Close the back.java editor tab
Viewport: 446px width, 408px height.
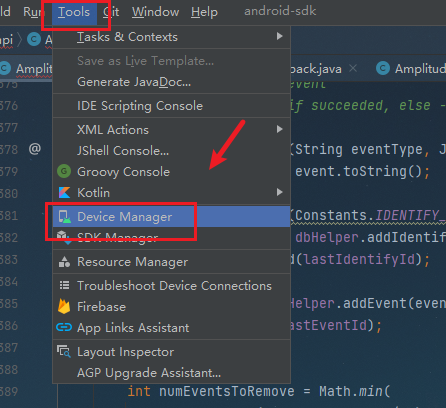click(x=353, y=68)
